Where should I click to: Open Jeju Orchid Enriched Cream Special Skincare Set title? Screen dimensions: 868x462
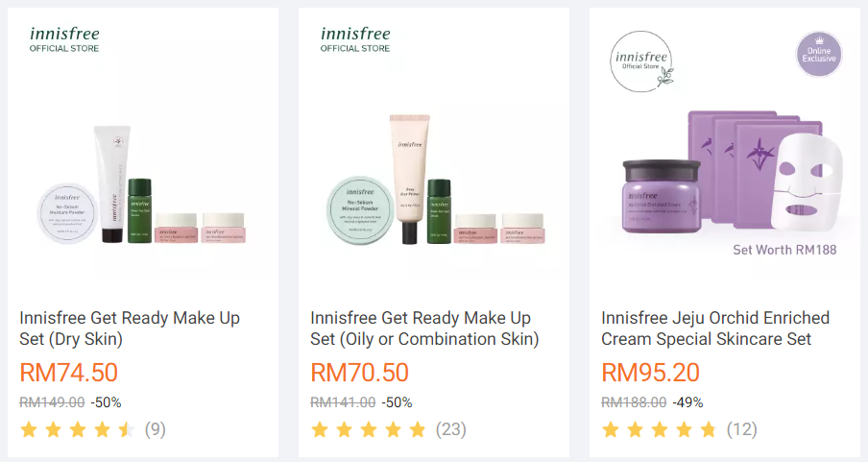point(715,328)
